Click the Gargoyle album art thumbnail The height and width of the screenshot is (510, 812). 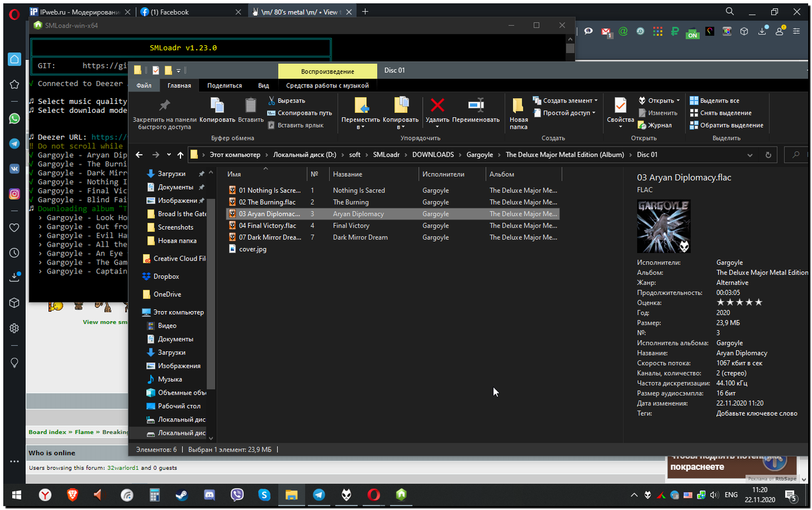point(663,226)
